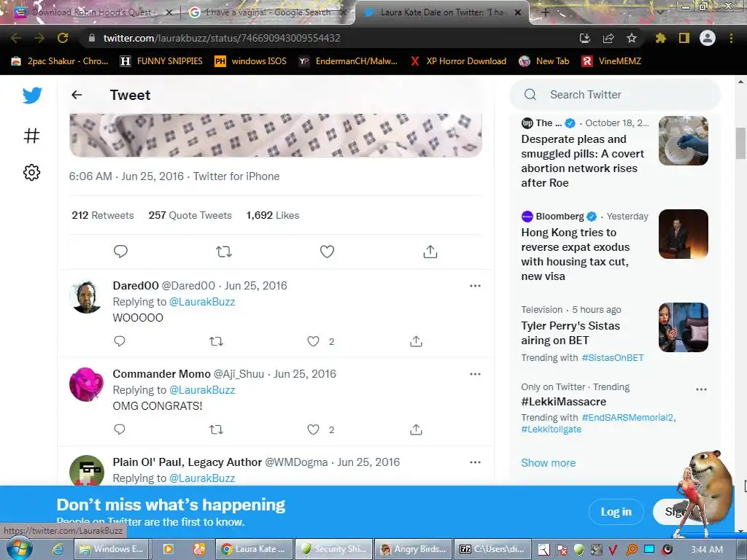Click Dared00's profile avatar

point(86,297)
